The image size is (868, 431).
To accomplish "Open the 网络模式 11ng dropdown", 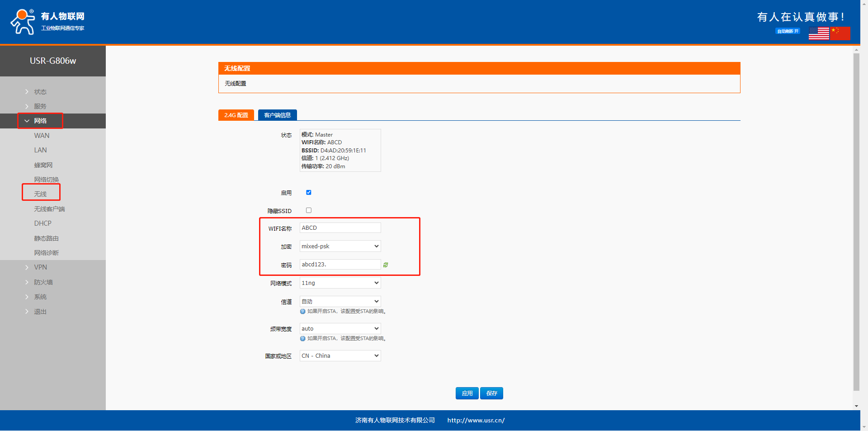I will pos(340,283).
